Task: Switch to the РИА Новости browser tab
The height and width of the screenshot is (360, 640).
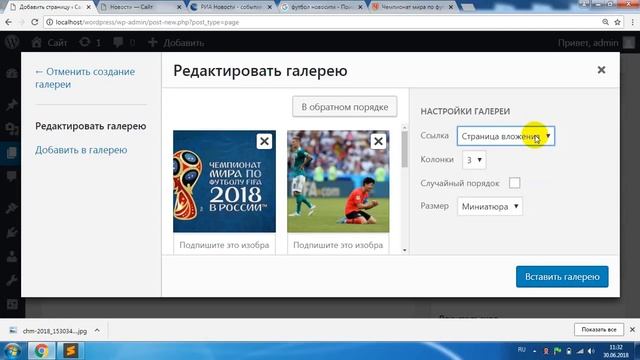Action: coord(231,7)
